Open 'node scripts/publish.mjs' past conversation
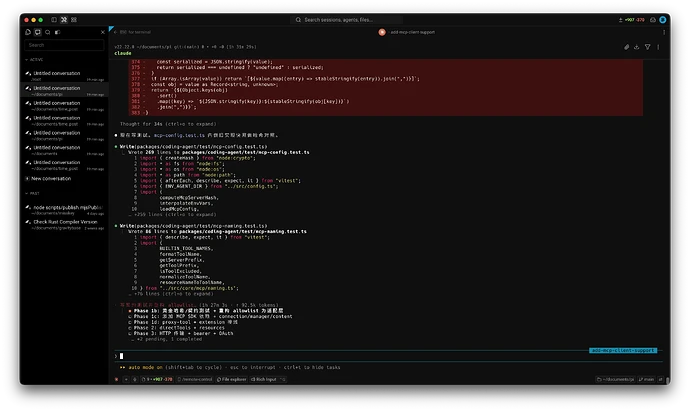 tap(64, 210)
